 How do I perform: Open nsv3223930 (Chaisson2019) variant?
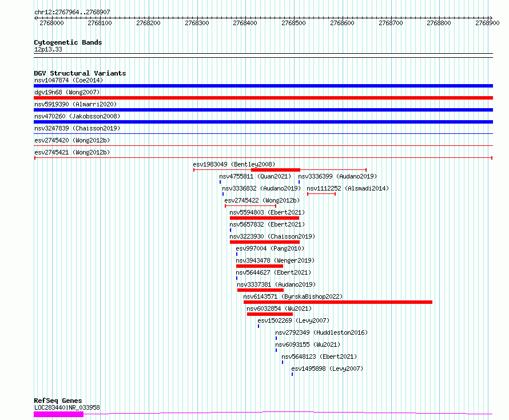(x=272, y=236)
